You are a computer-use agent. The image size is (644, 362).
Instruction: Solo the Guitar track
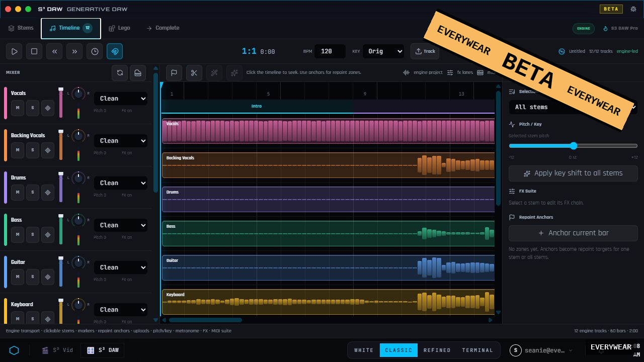[33, 277]
